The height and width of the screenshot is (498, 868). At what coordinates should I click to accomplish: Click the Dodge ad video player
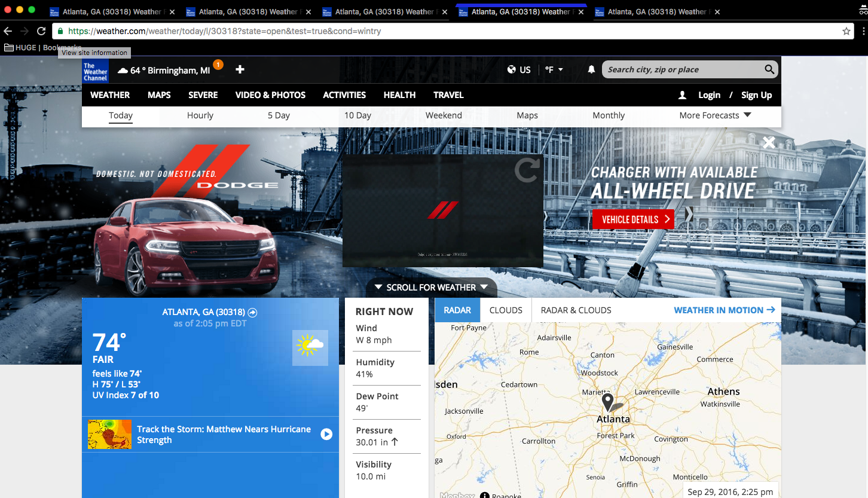click(x=442, y=210)
